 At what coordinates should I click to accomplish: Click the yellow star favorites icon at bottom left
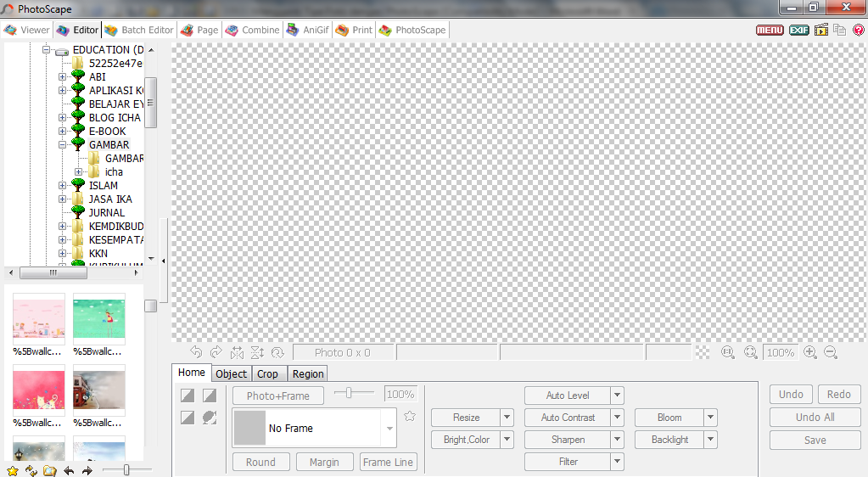13,471
